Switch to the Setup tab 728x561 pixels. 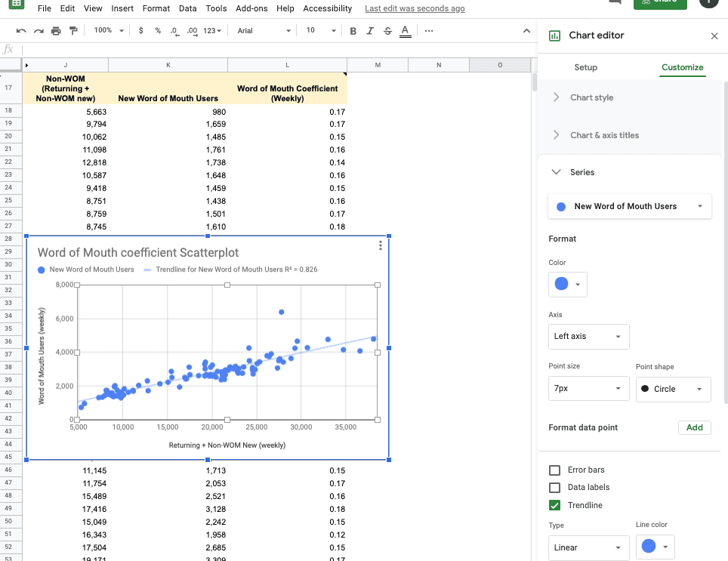tap(585, 67)
